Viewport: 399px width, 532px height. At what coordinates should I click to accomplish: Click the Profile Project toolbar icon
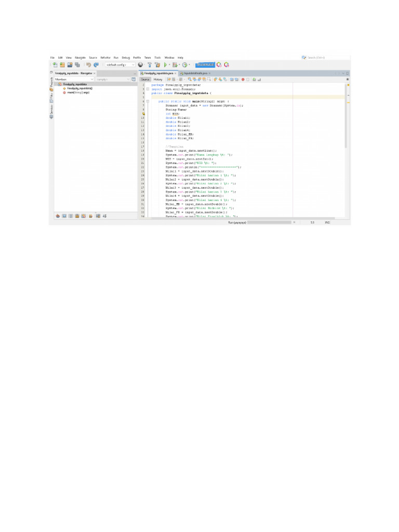185,65
